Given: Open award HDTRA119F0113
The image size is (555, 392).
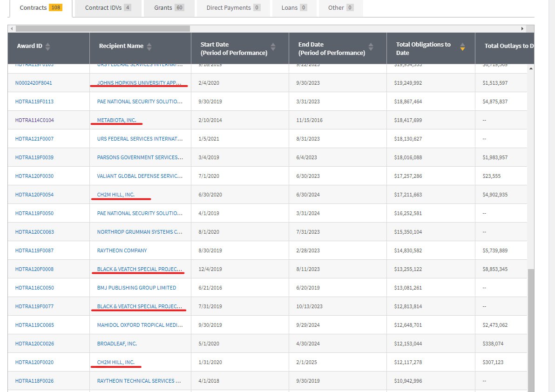Looking at the screenshot, I should pyautogui.click(x=34, y=101).
